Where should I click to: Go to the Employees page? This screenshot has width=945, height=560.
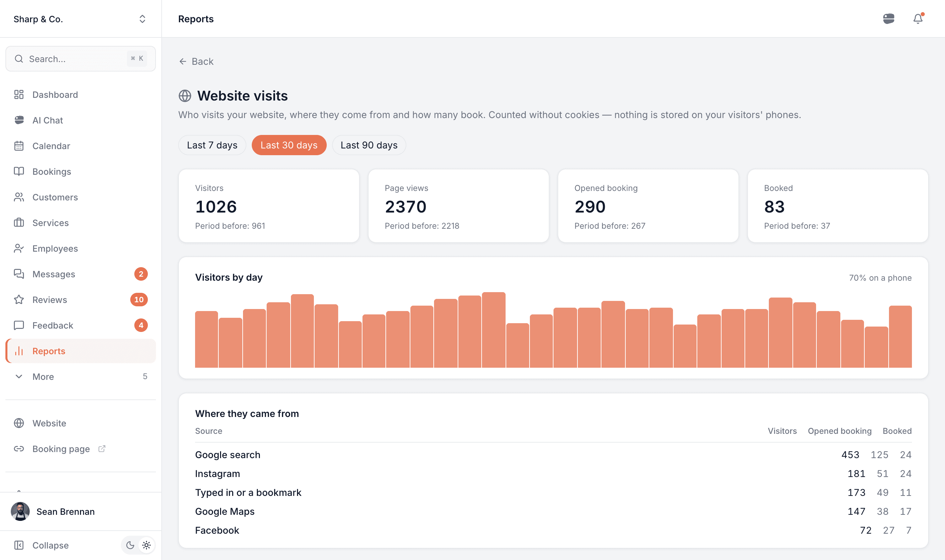pos(80,249)
